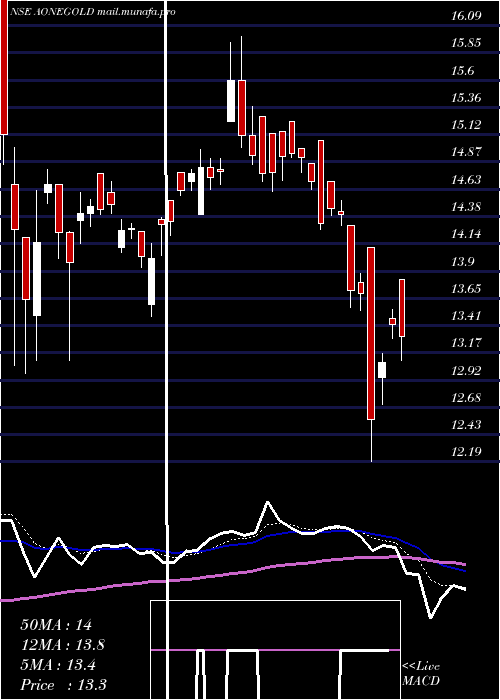Click the NSE AONEGOLD mail.munafa.pro chart title
The width and height of the screenshot is (500, 700).
coord(93,12)
